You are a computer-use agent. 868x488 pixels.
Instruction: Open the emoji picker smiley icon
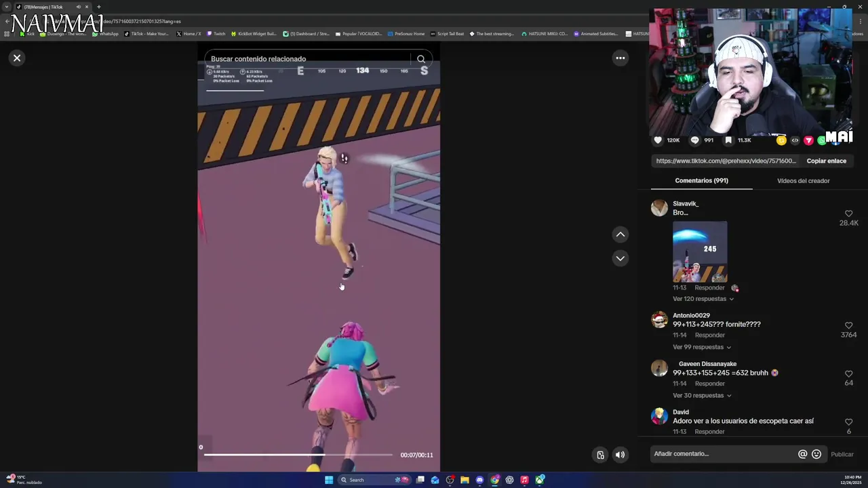point(816,454)
